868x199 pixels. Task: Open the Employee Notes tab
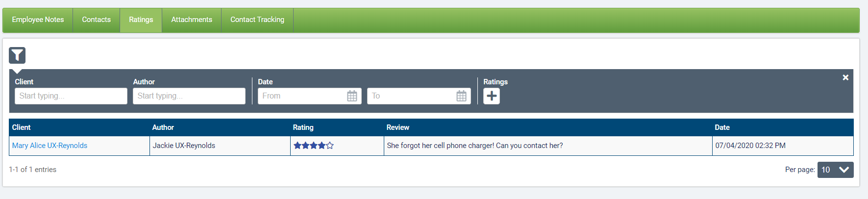(38, 20)
